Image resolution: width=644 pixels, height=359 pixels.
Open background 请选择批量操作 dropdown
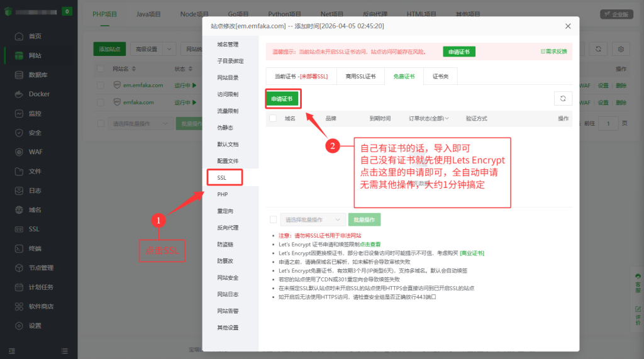140,124
